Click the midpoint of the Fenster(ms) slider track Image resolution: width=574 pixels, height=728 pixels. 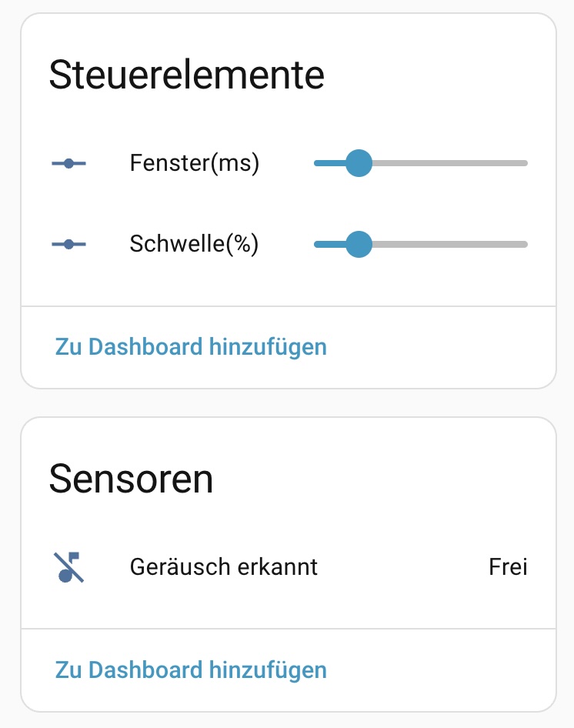421,163
